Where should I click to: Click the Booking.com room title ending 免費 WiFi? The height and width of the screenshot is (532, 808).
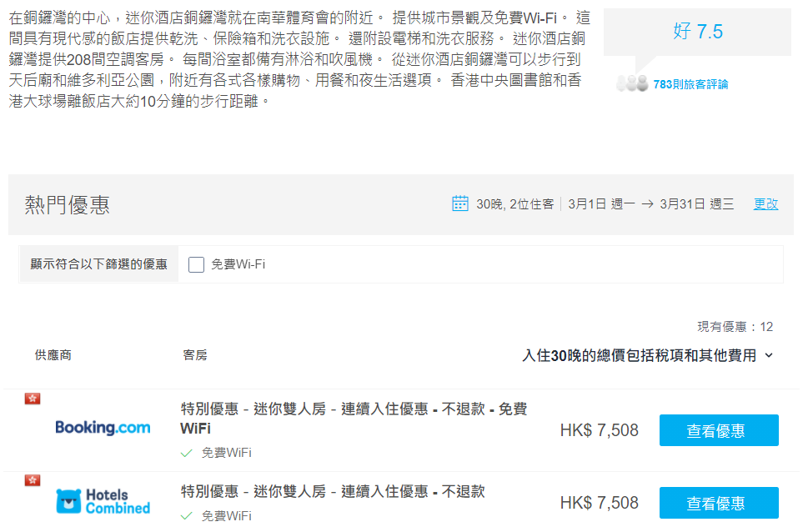pyautogui.click(x=354, y=419)
